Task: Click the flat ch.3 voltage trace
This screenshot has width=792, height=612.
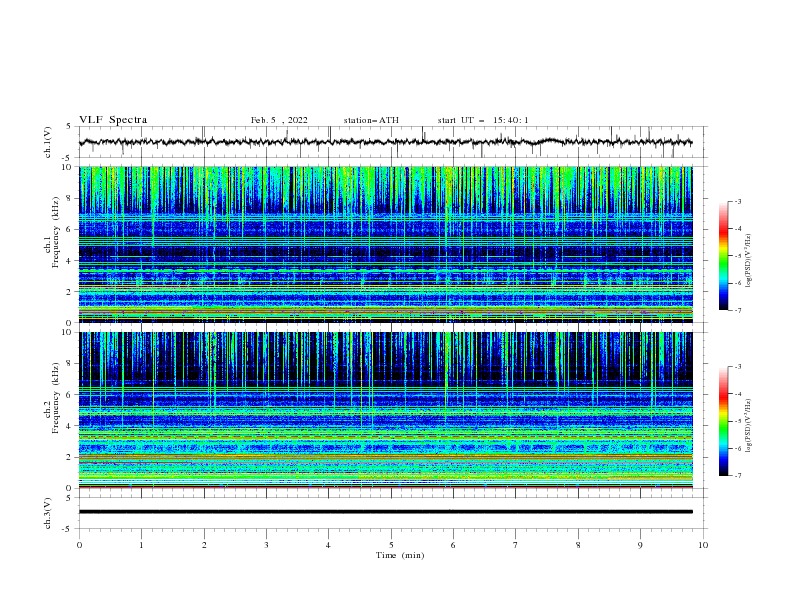Action: coord(385,512)
